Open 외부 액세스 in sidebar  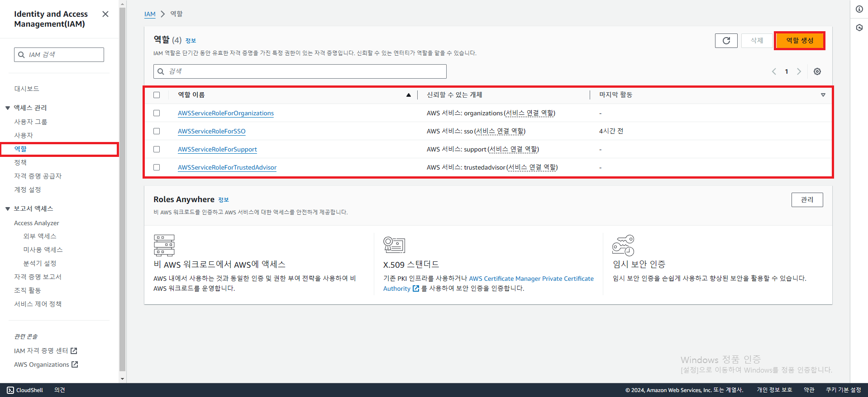coord(40,236)
